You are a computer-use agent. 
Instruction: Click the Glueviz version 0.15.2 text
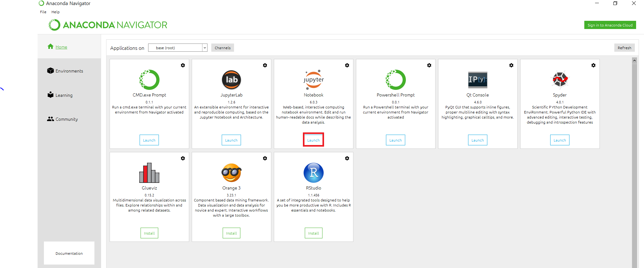point(149,195)
